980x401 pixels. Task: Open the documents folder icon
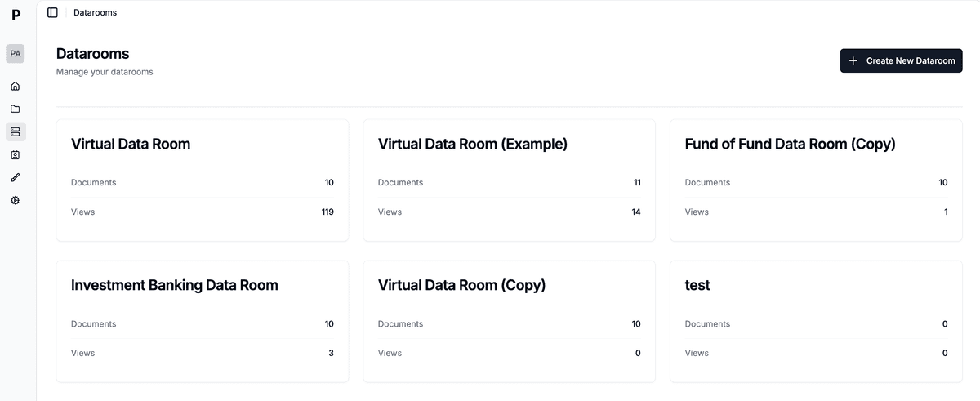click(x=16, y=109)
